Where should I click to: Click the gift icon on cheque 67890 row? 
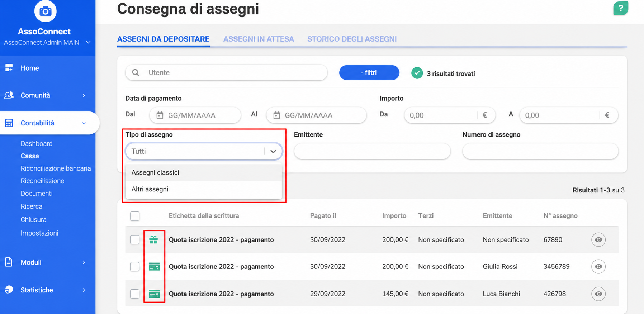click(x=153, y=239)
